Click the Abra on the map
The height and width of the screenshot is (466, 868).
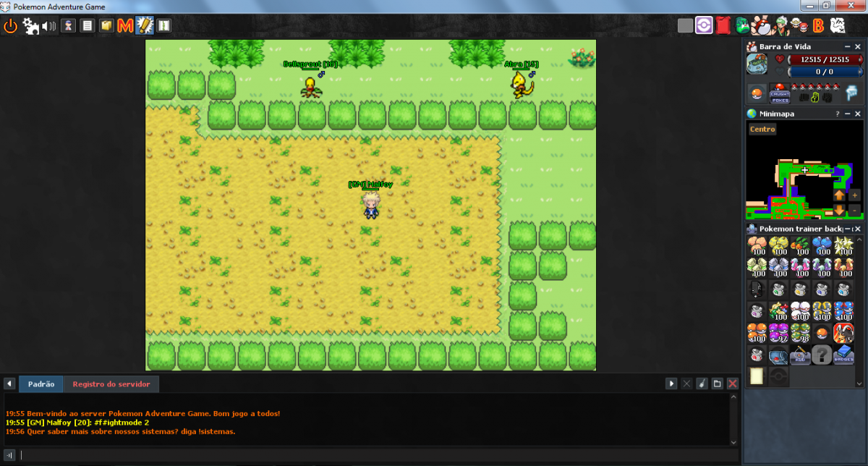pyautogui.click(x=524, y=85)
